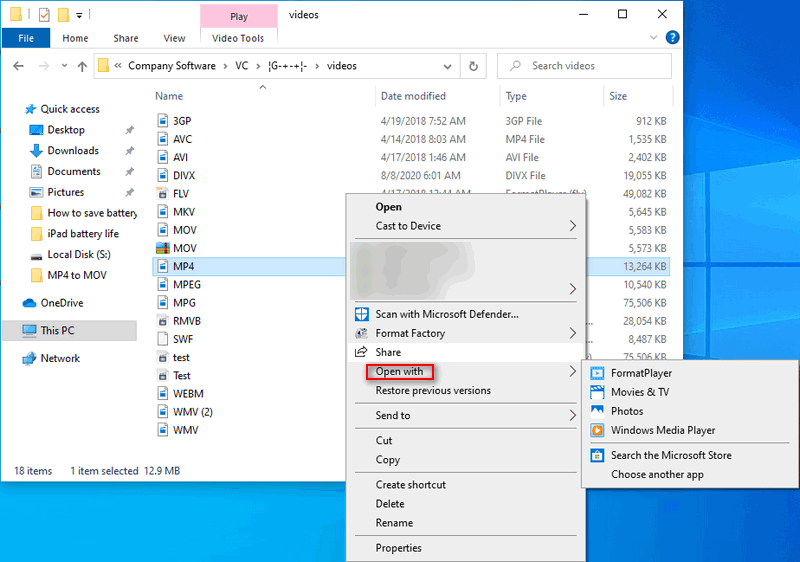Open the File tab
Screen dimensions: 800x562
pos(26,38)
